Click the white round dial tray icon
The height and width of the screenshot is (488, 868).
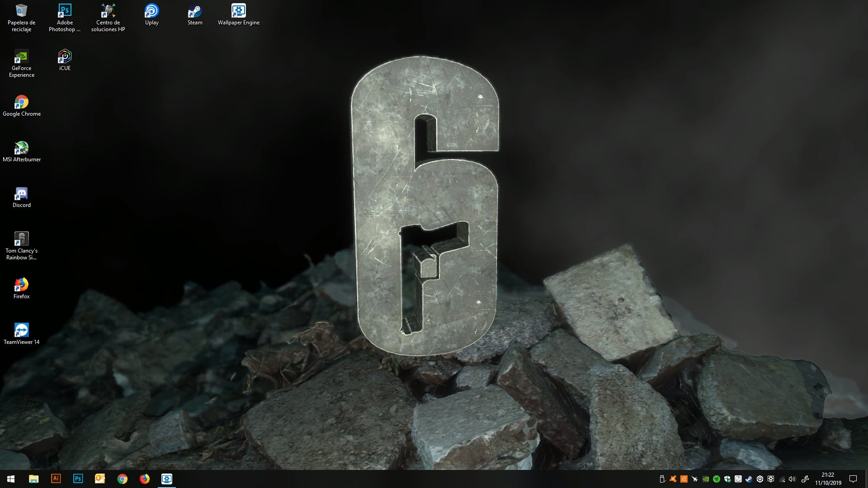[738, 479]
